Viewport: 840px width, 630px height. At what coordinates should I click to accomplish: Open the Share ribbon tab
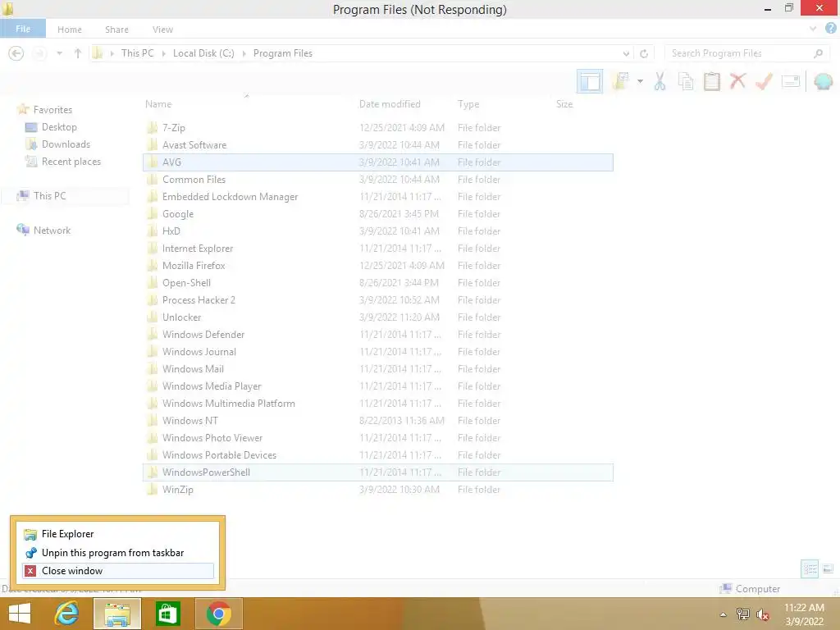tap(116, 30)
